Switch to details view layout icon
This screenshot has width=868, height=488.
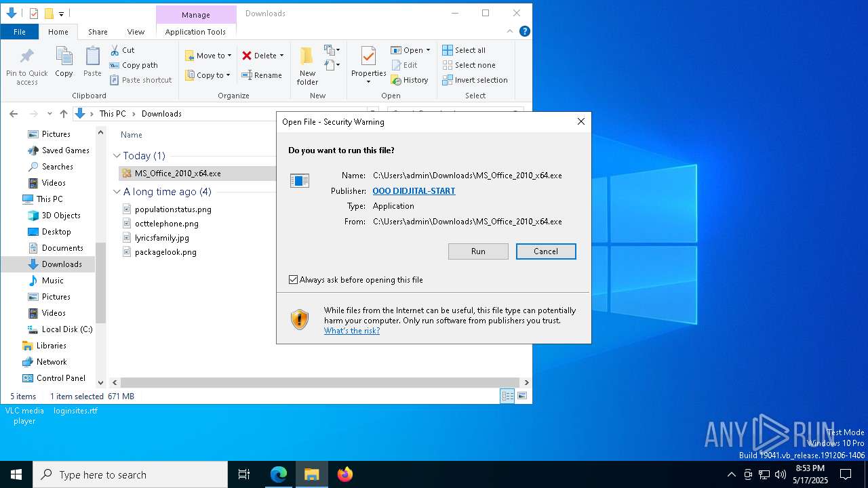(507, 396)
